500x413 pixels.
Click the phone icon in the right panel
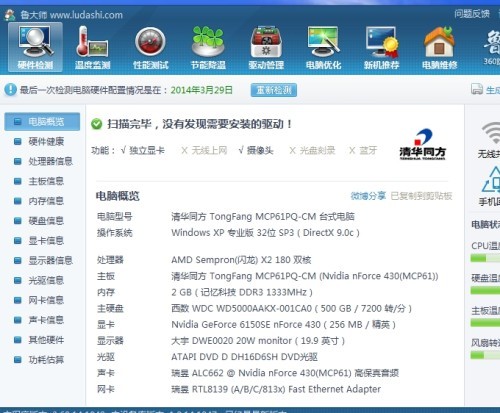tap(492, 180)
